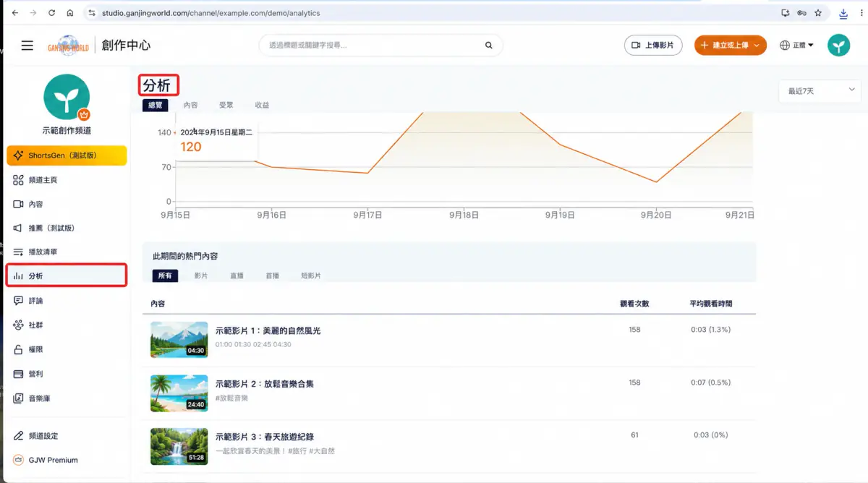Viewport: 868px width, 483px height.
Task: Click the chart tooltip value 120
Action: [x=191, y=147]
